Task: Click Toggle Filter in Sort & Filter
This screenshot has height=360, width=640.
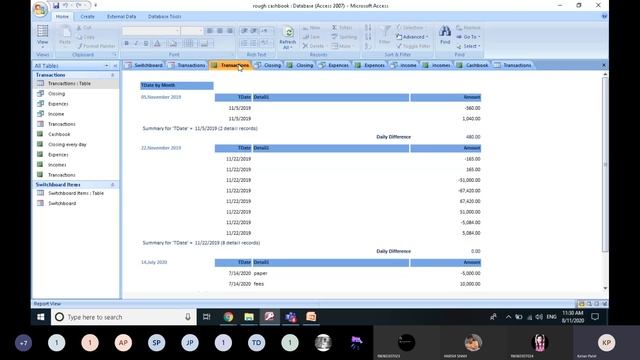Action: click(x=413, y=46)
